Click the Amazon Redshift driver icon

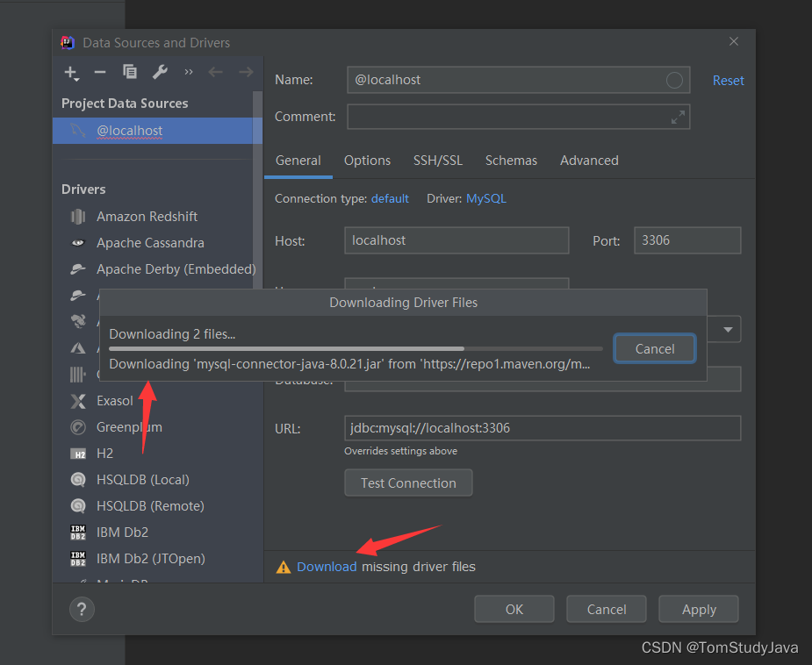click(77, 217)
